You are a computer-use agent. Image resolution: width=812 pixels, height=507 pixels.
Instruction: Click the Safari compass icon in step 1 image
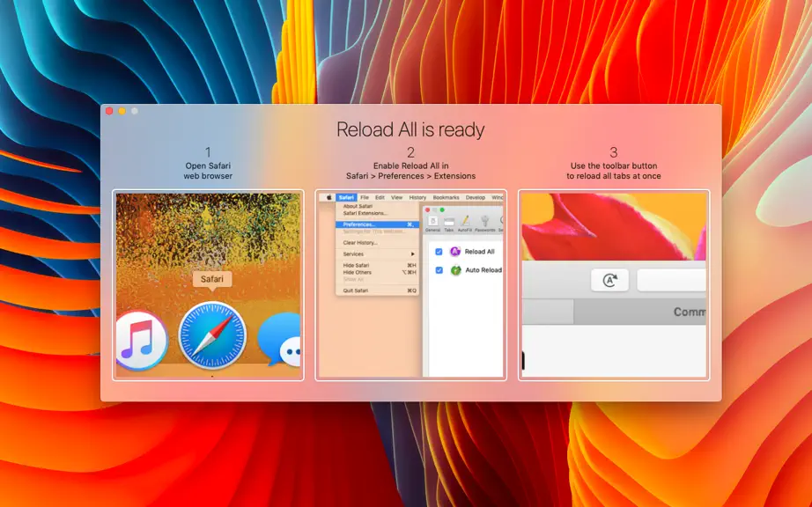[212, 335]
